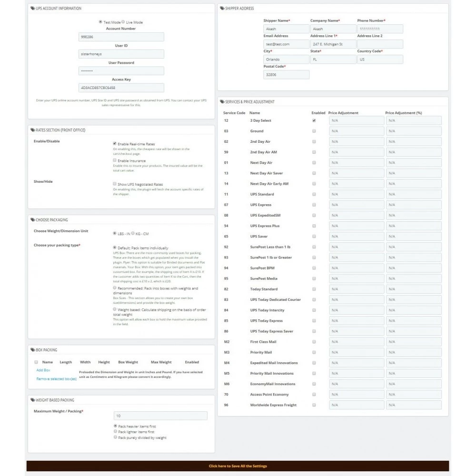This screenshot has width=476, height=476.
Task: Edit Price Adjustment for Access Point Economy
Action: coord(357,394)
